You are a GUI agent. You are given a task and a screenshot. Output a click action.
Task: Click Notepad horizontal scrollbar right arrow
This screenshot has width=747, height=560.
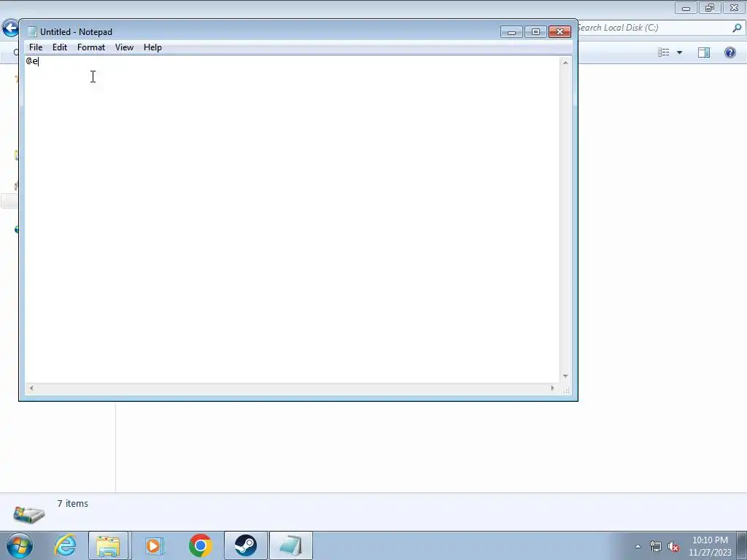click(x=553, y=388)
